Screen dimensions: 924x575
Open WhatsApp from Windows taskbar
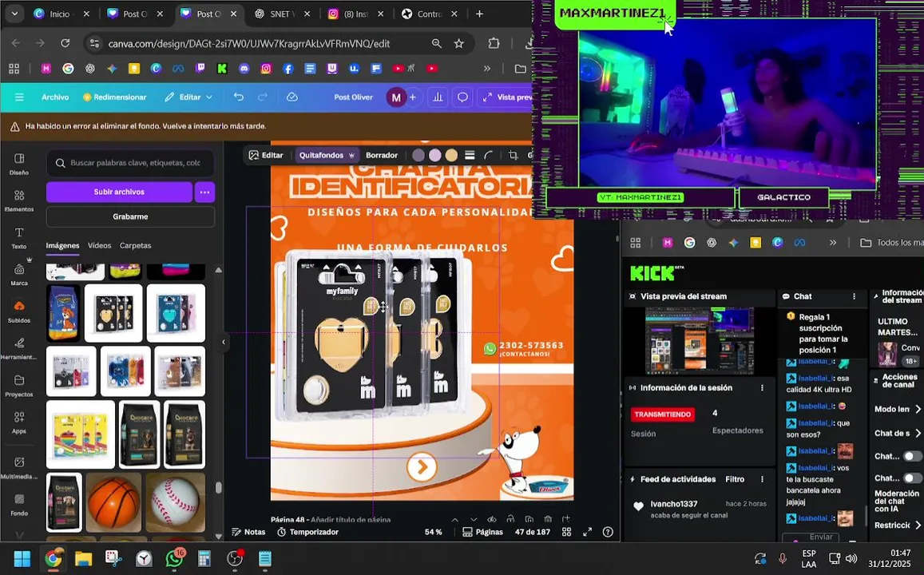tap(174, 558)
